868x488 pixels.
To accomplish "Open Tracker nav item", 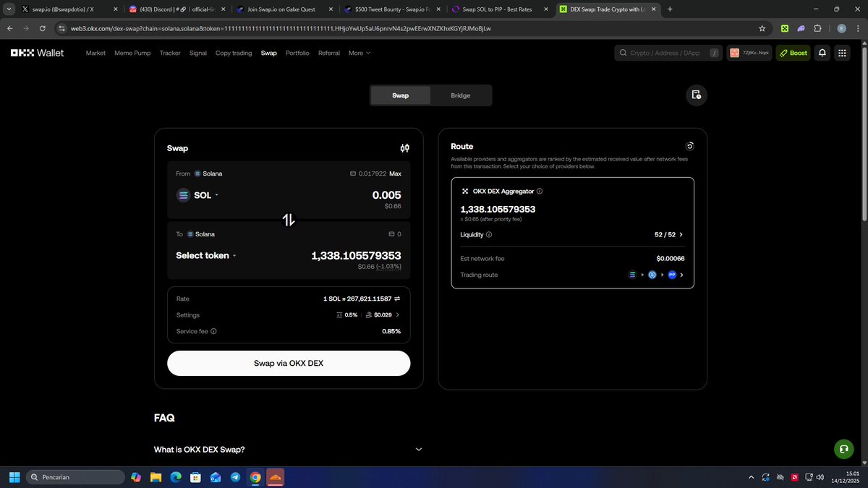I will [170, 53].
